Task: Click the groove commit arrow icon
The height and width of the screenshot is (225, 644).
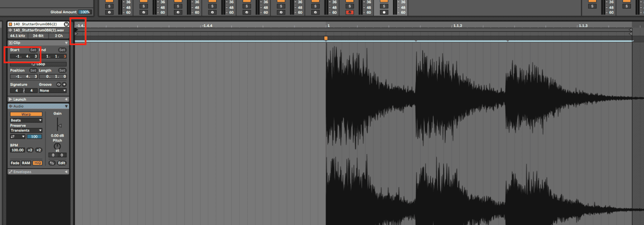Action: point(64,85)
